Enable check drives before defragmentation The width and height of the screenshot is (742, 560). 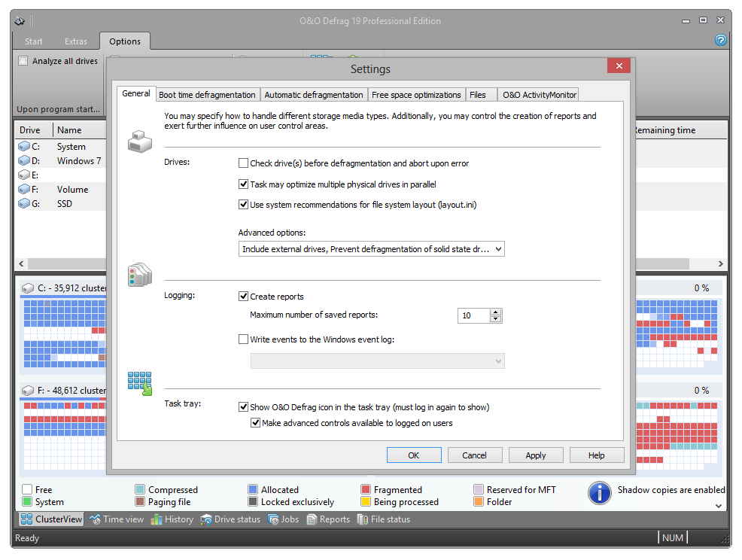pyautogui.click(x=243, y=163)
